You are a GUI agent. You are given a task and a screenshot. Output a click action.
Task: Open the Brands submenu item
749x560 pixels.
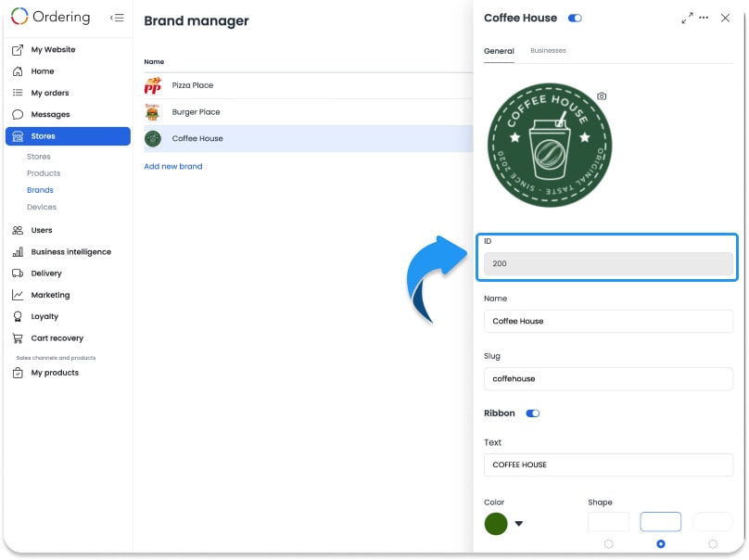coord(40,190)
